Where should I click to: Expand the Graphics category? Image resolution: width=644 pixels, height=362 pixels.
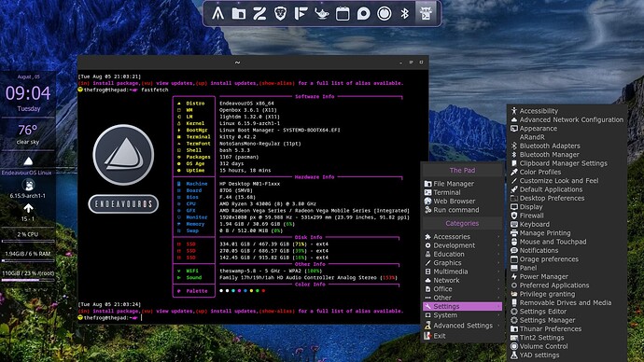[462, 263]
